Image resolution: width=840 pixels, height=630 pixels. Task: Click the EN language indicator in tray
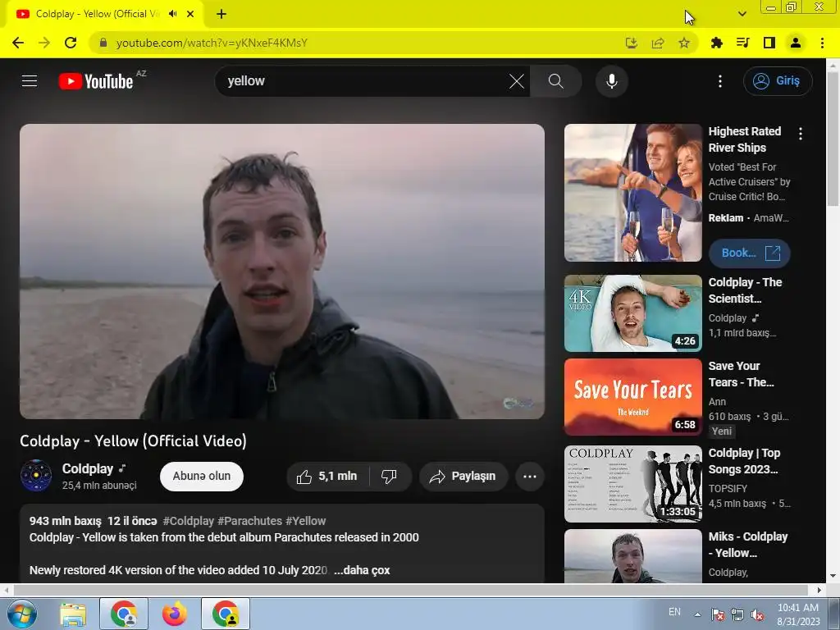click(674, 612)
